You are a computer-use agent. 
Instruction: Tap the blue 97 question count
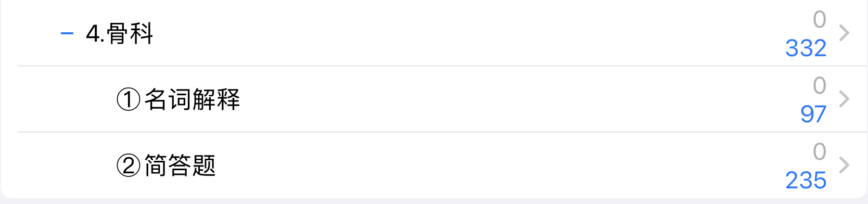tap(813, 114)
